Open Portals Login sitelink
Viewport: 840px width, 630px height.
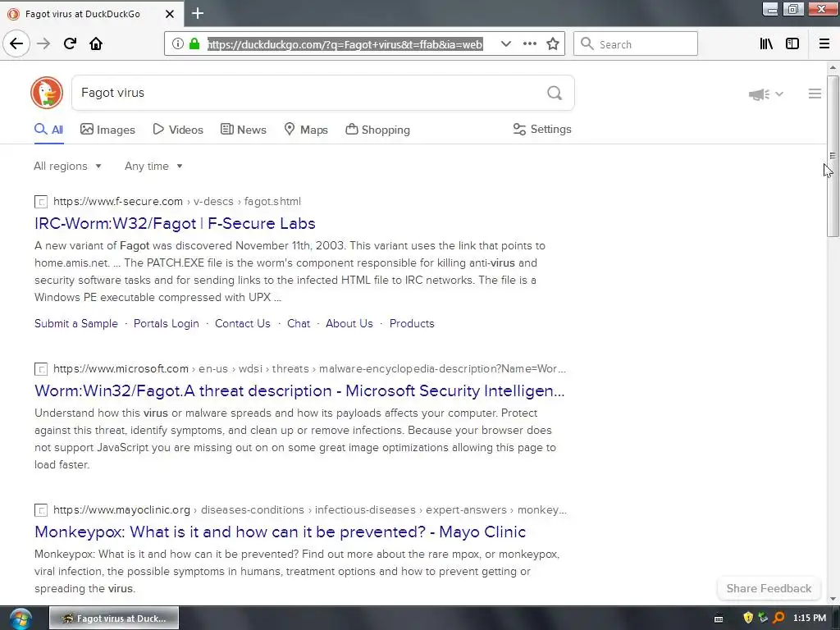166,323
